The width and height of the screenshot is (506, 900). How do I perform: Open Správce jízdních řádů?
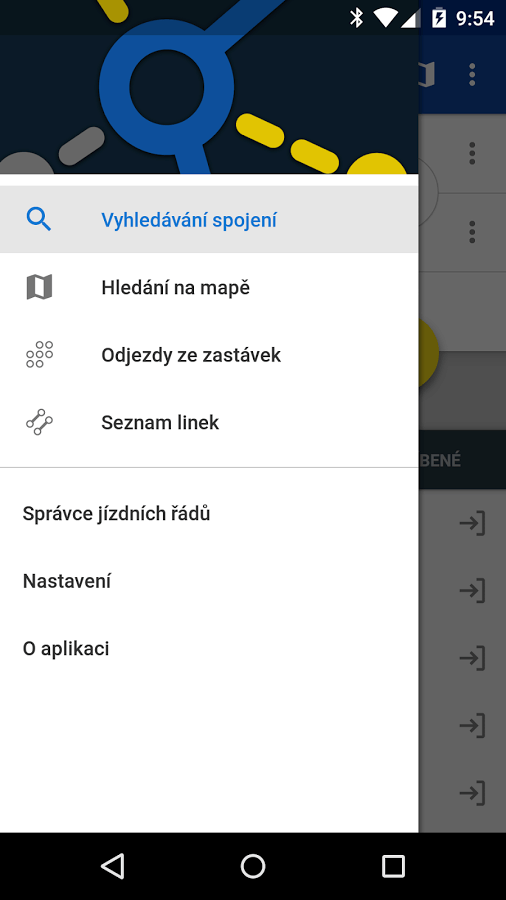click(x=209, y=513)
